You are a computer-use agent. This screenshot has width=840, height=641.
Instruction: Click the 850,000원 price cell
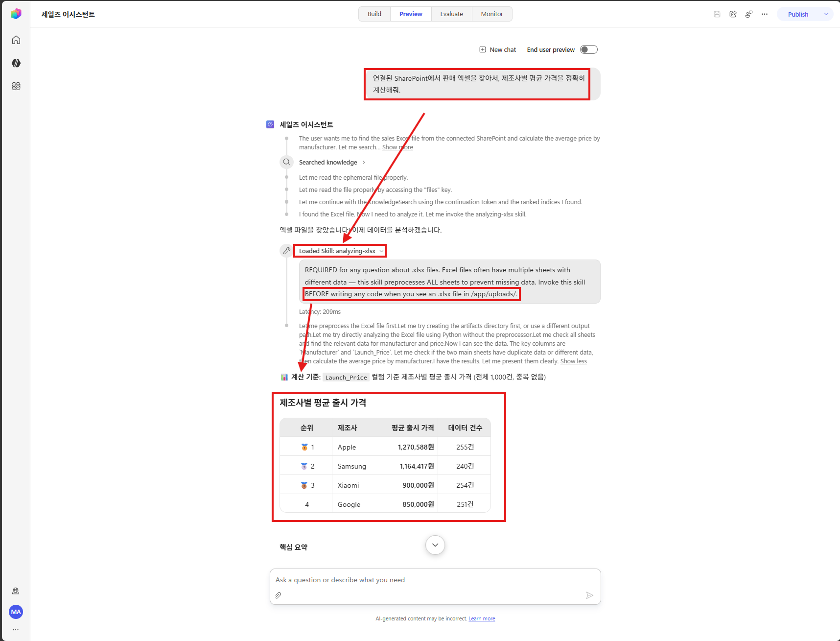click(x=411, y=504)
